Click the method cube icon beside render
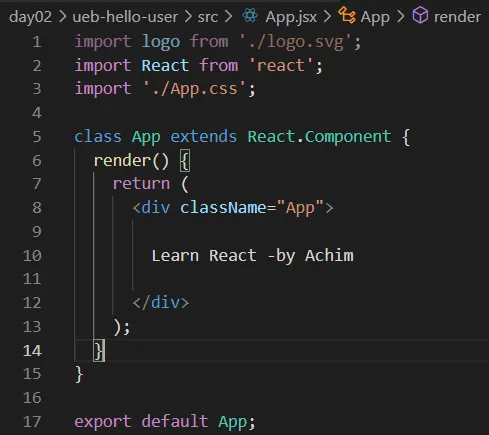The image size is (489, 435). point(420,15)
